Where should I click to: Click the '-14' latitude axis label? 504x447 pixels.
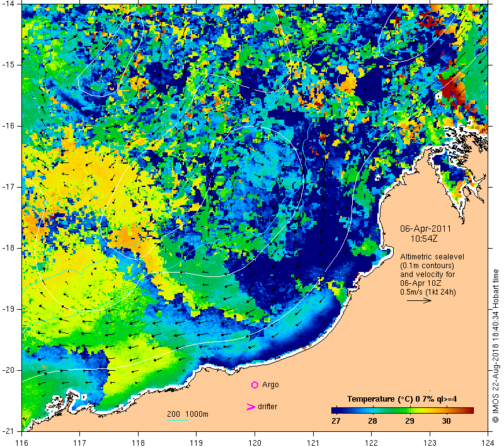point(8,4)
